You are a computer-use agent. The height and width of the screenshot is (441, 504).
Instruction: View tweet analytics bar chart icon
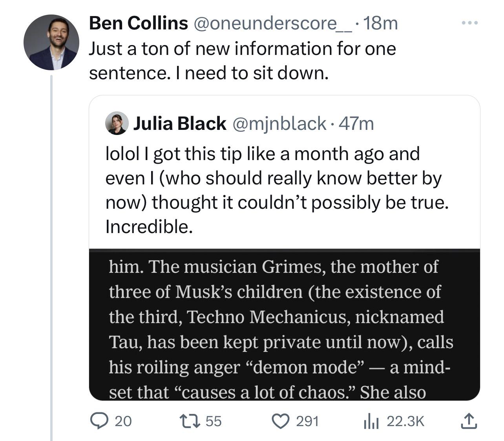coord(371,421)
